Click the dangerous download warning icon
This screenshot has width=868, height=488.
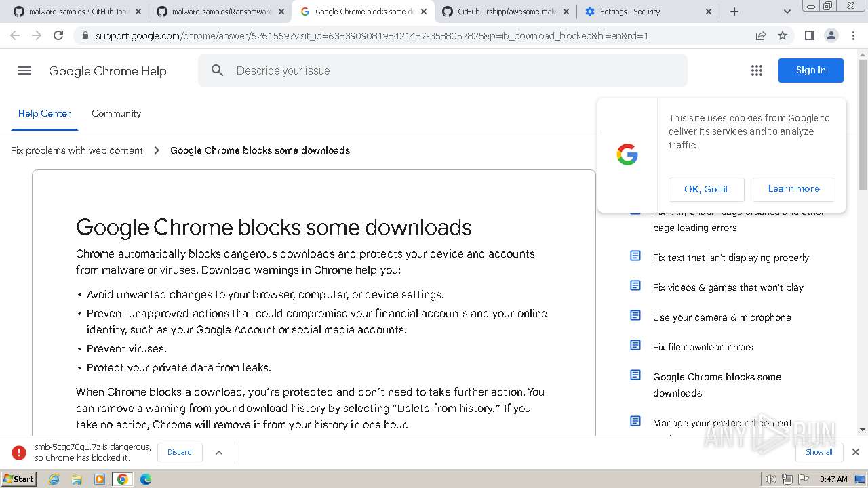(19, 452)
